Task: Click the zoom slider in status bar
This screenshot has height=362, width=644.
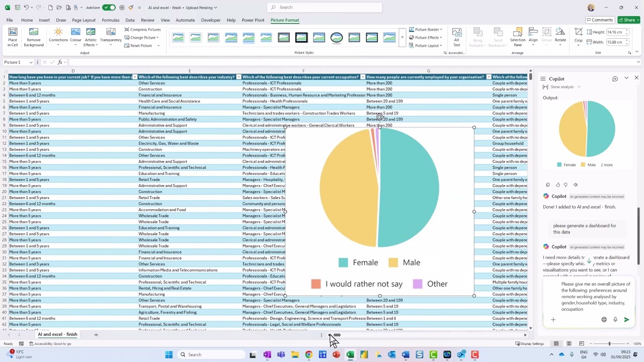Action: click(x=609, y=344)
